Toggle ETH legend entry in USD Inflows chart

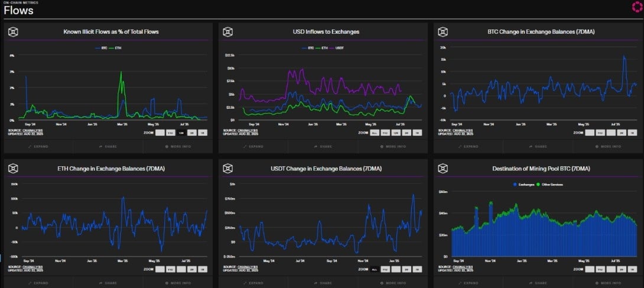coord(322,48)
